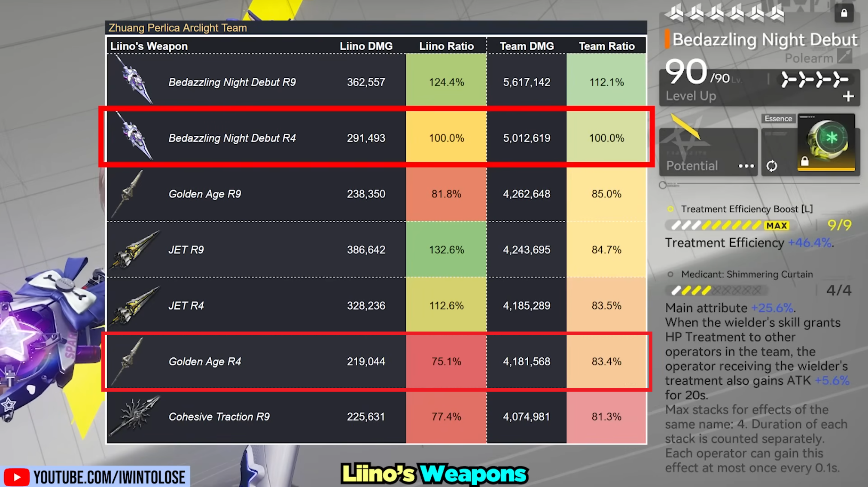
Task: Click the 5,617,142 Team DMG value
Action: (527, 82)
